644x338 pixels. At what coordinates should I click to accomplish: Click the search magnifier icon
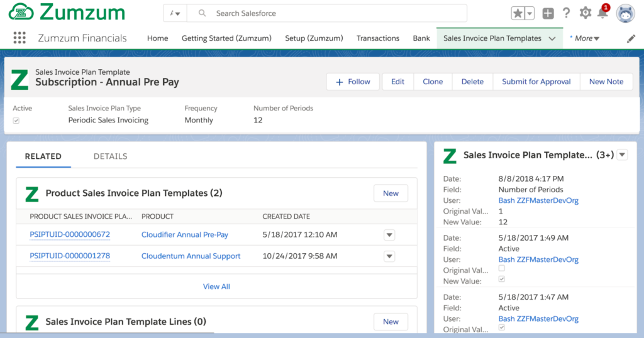(x=202, y=13)
